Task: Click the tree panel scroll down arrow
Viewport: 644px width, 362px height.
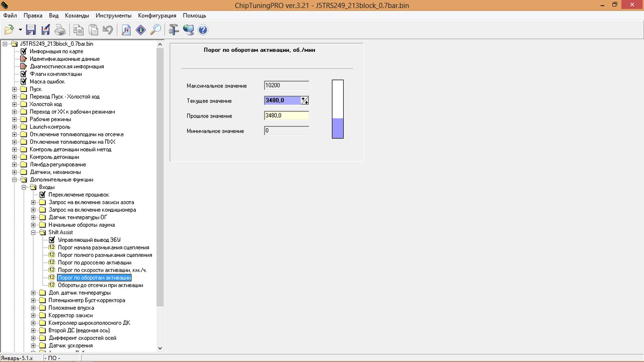Action: point(160,348)
